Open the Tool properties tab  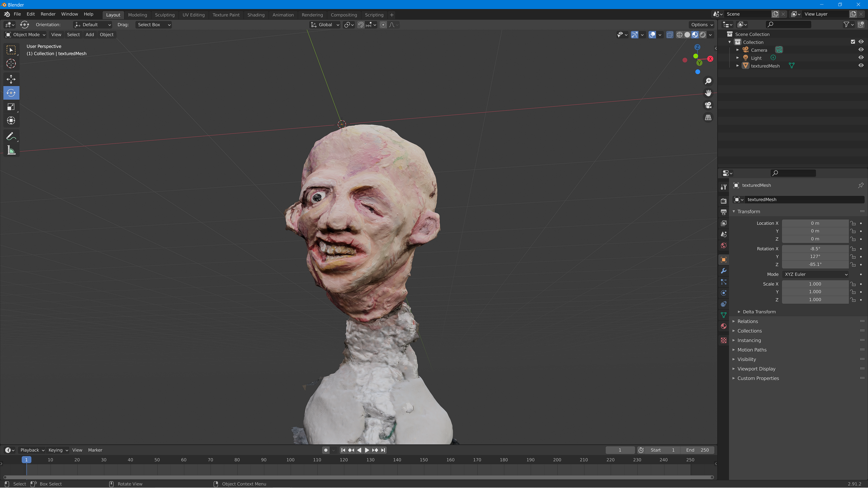pyautogui.click(x=723, y=187)
